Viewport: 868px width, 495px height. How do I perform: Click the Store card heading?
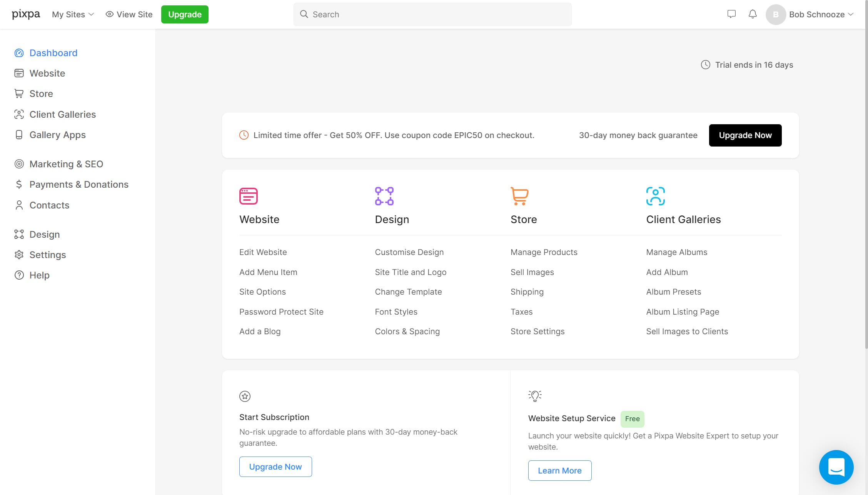click(x=524, y=219)
